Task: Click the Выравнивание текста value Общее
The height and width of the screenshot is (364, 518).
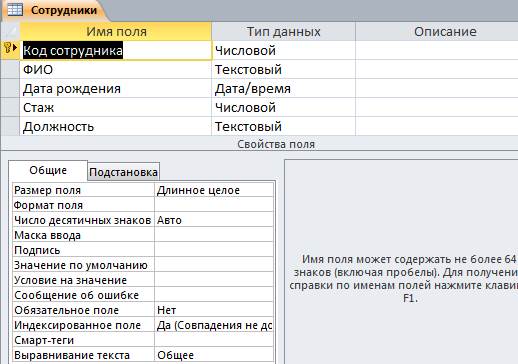Action: click(x=214, y=355)
